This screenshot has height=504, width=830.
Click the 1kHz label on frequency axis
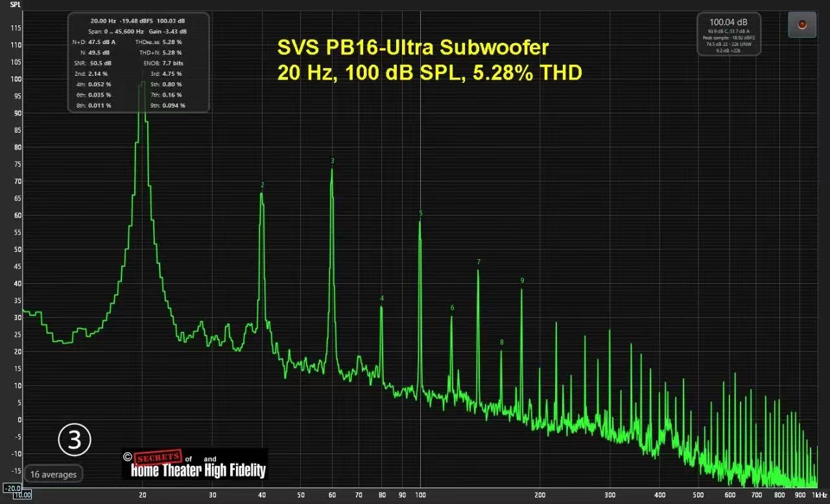point(818,495)
